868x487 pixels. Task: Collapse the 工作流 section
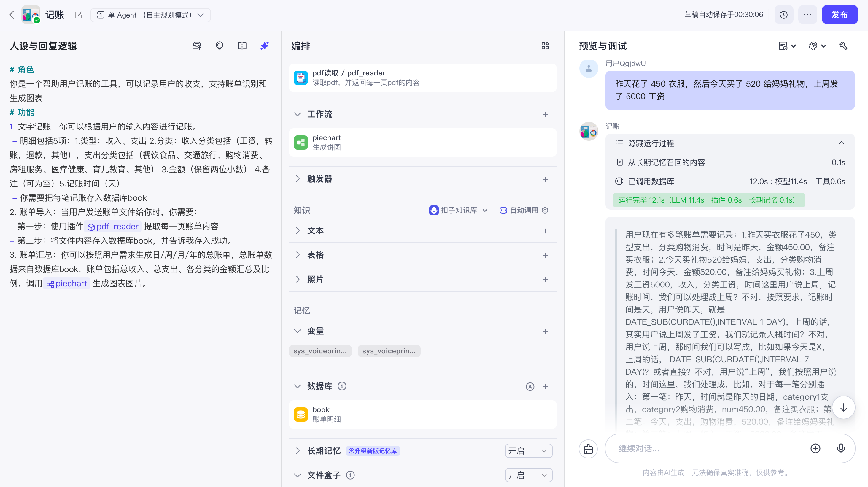point(297,114)
